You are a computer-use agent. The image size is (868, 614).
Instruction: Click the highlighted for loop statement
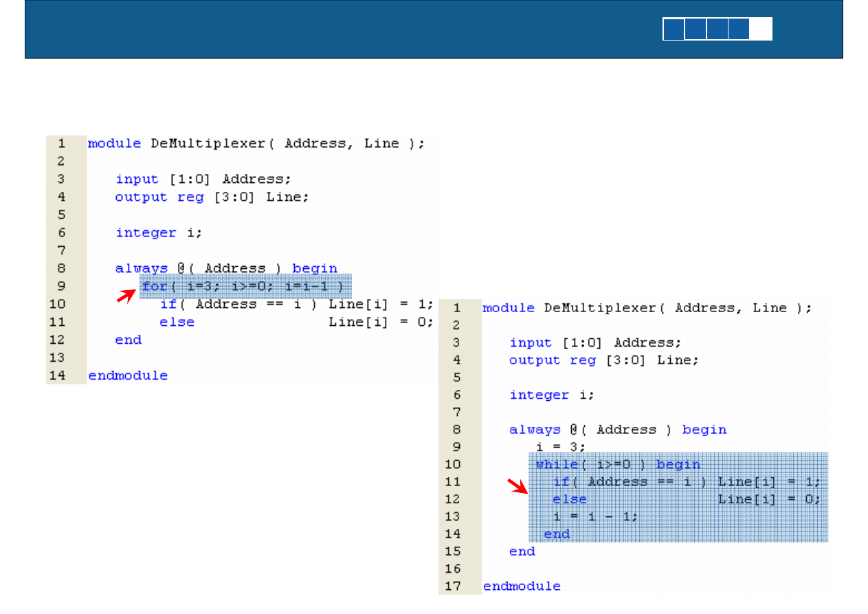245,286
